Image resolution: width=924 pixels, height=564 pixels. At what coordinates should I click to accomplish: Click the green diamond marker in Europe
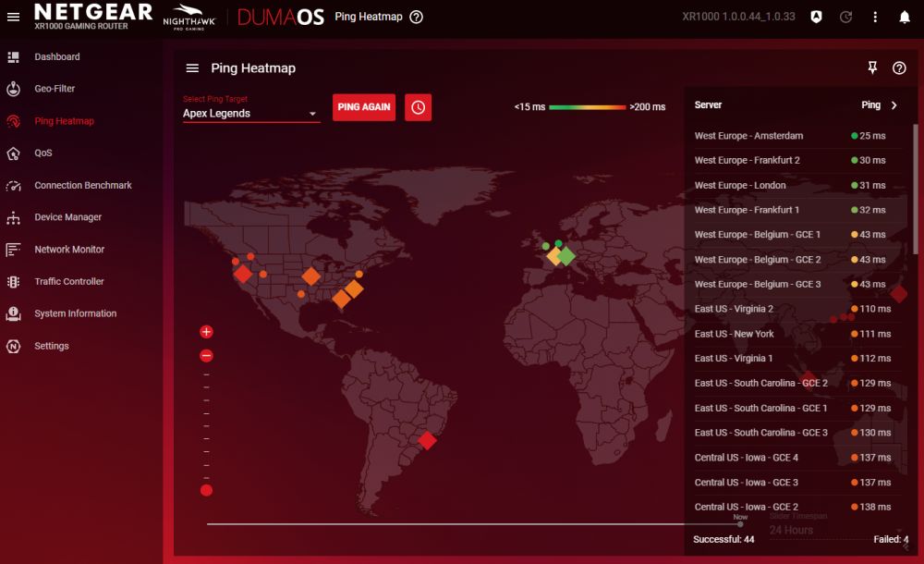[x=565, y=256]
